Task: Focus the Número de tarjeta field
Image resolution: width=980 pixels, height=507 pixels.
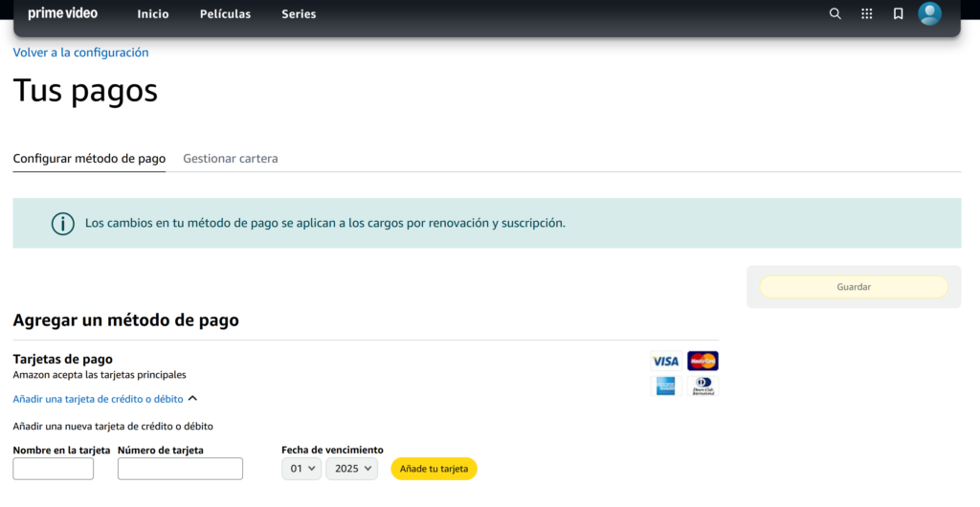Action: (180, 469)
